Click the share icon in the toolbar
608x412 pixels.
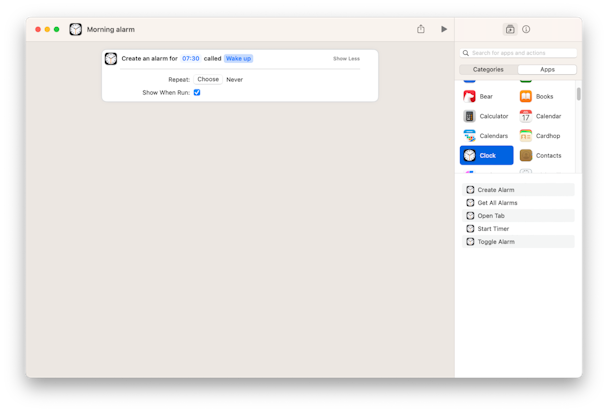click(x=421, y=29)
